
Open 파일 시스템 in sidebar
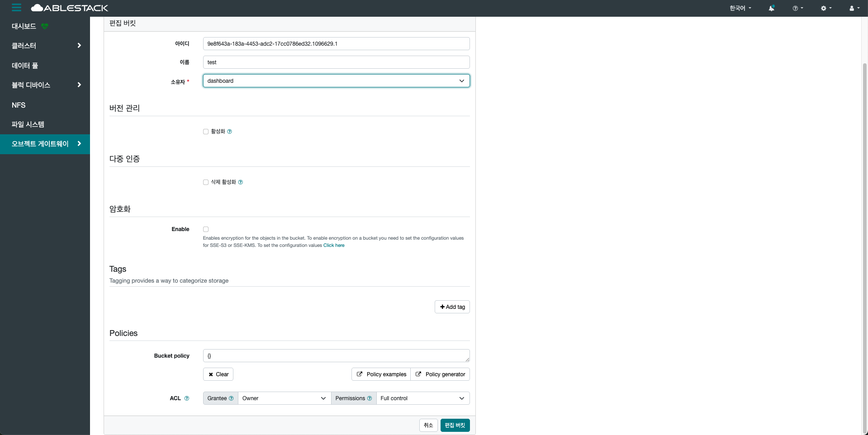tap(28, 124)
